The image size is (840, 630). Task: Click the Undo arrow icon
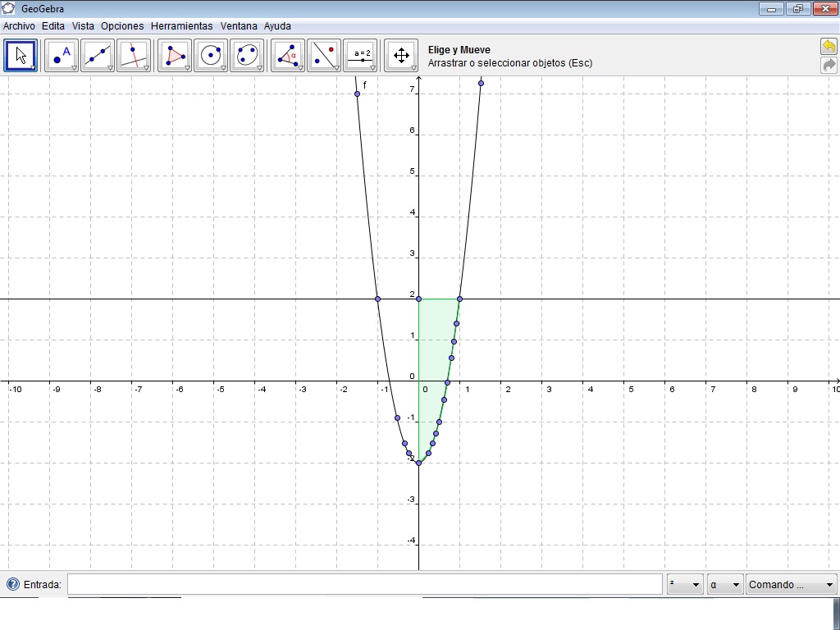pyautogui.click(x=829, y=47)
